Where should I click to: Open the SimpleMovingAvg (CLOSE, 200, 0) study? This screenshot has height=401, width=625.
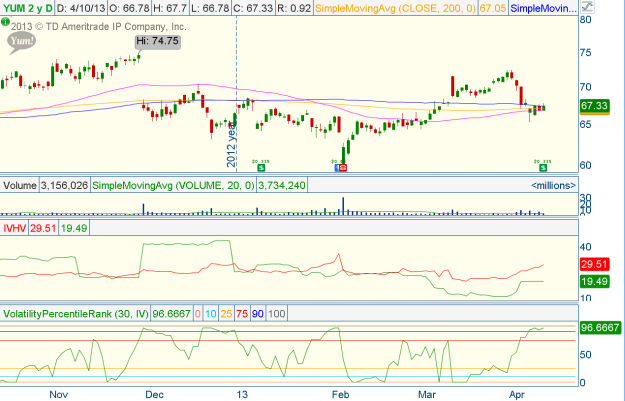(409, 9)
